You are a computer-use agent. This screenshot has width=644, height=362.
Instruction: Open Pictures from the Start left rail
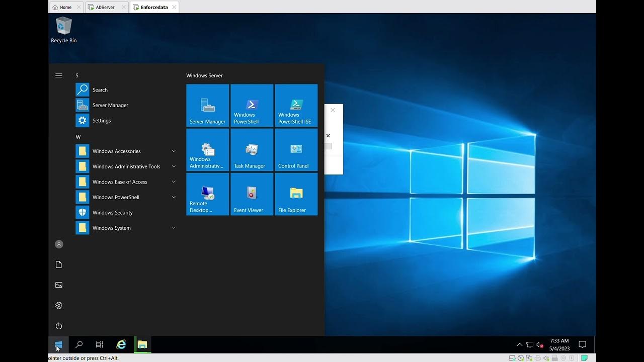[x=59, y=285]
